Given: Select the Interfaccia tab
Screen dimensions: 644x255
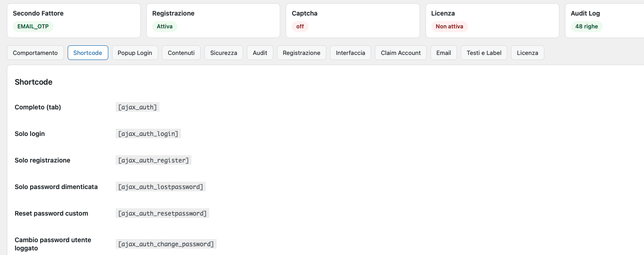Looking at the screenshot, I should [x=351, y=53].
